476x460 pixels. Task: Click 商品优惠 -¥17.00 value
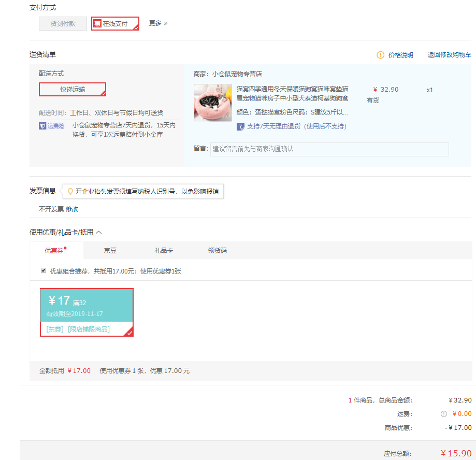[x=458, y=428]
